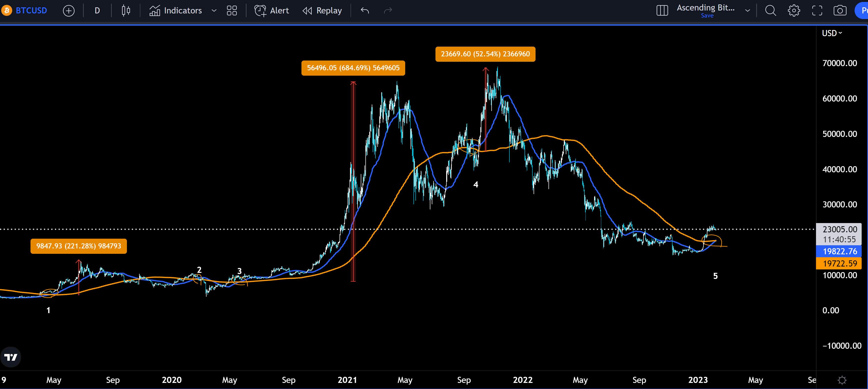Change the USD currency dropdown

[x=832, y=33]
